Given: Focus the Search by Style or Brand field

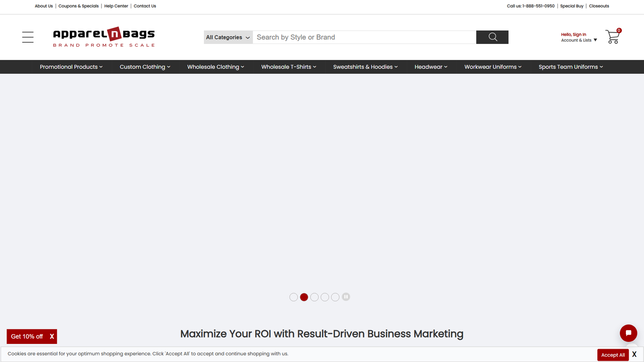Looking at the screenshot, I should pos(364,37).
